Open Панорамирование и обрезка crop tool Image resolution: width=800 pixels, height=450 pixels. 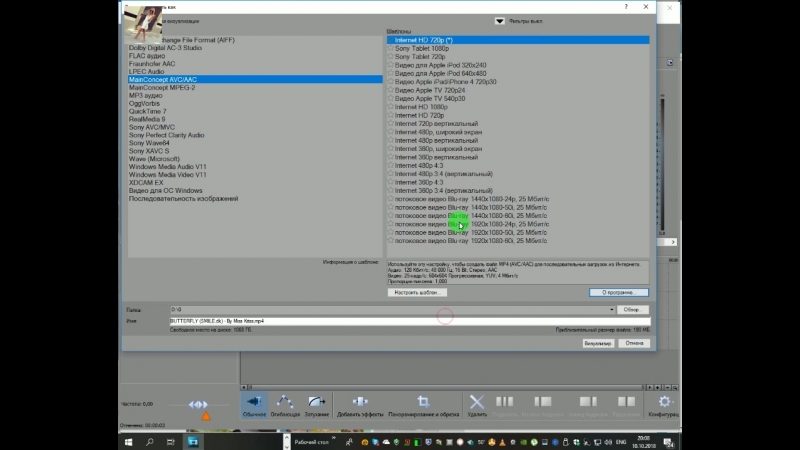click(423, 402)
